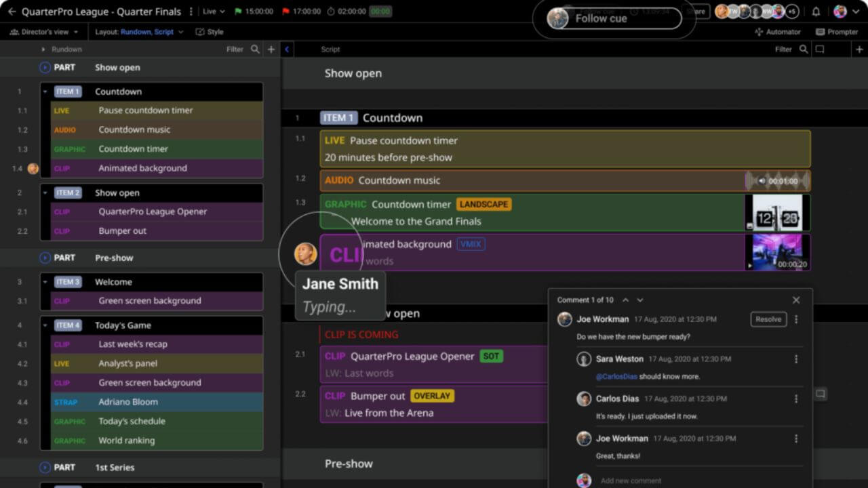Go to the next comment arrow
The width and height of the screenshot is (868, 488).
(639, 300)
